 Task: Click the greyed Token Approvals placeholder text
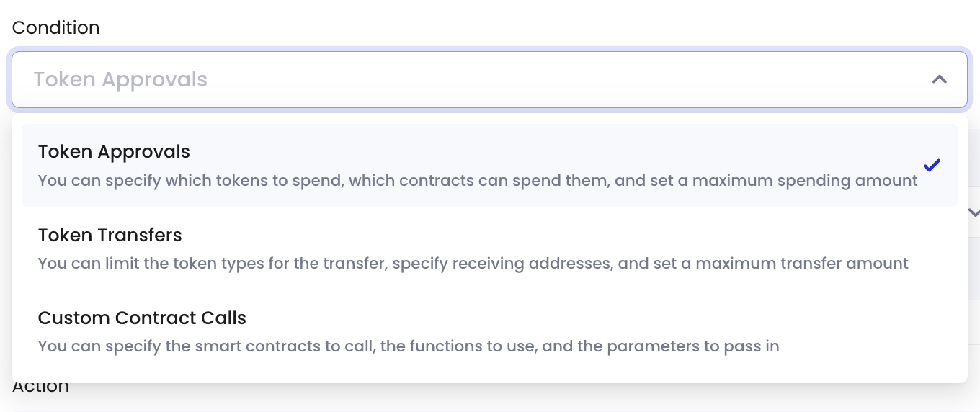tap(120, 80)
